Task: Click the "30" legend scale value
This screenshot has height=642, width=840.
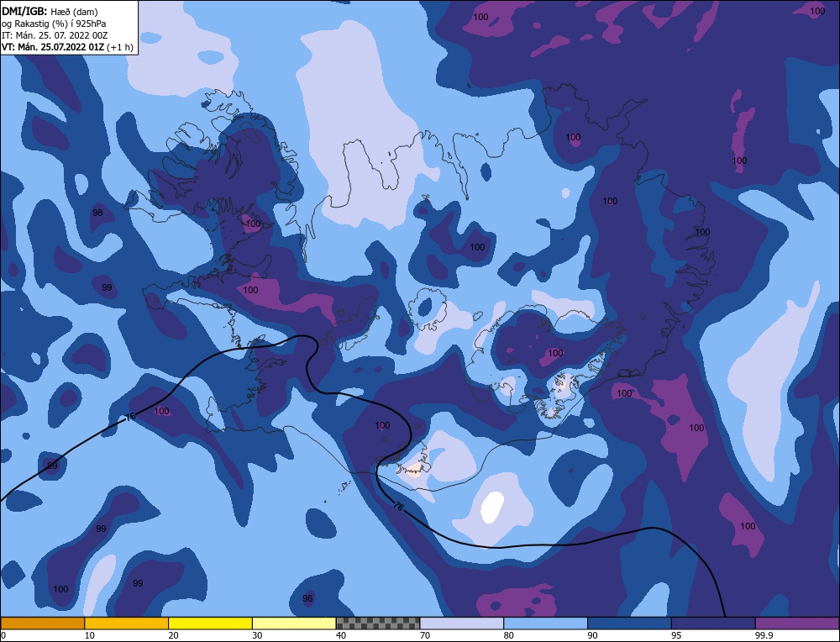Action: pos(257,635)
